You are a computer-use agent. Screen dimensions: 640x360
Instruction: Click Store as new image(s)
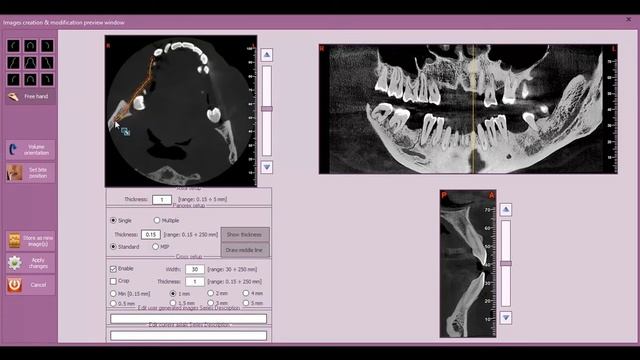(30, 241)
